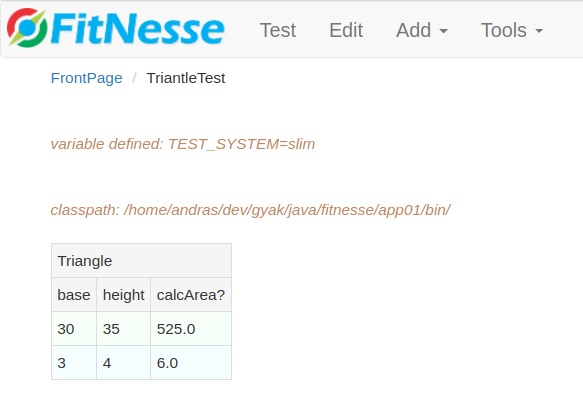
Task: Open the Edit page option
Action: [346, 30]
